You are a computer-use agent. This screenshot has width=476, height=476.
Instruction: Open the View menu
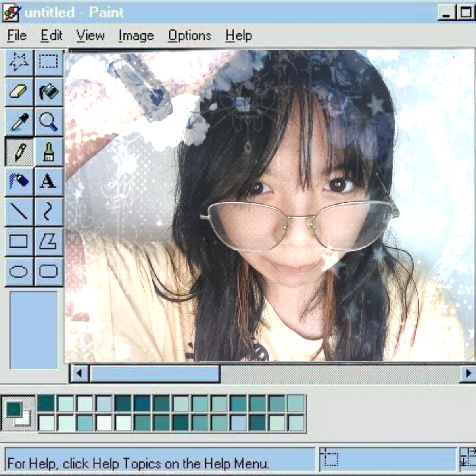(90, 36)
